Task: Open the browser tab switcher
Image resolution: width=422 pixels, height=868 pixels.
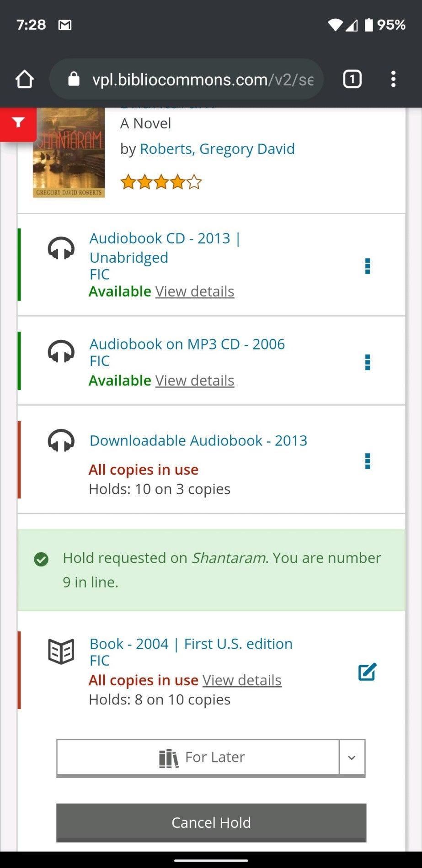Action: tap(352, 79)
